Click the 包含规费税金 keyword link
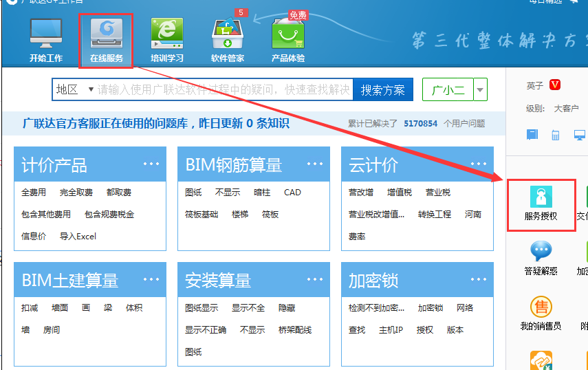 point(109,215)
